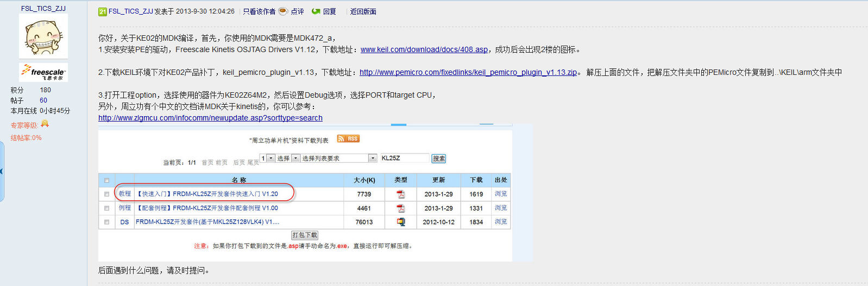Click the 2012-10-12 date cell

click(439, 222)
